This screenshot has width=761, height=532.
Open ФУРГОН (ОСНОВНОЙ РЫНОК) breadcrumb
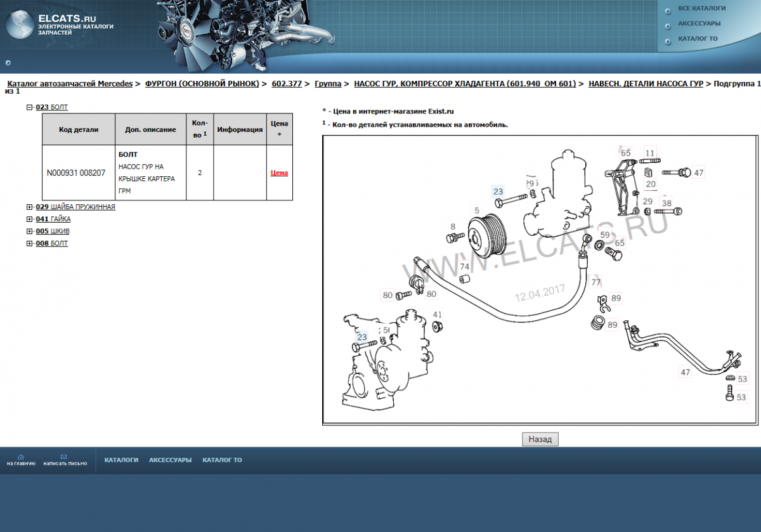click(202, 84)
